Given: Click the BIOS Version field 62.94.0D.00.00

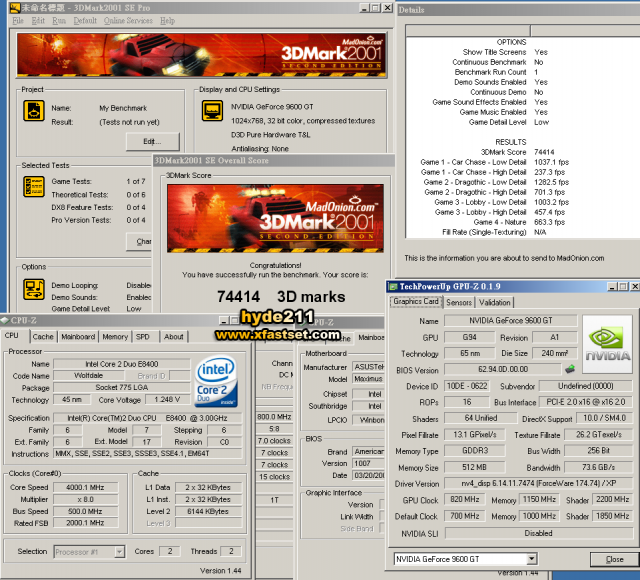Looking at the screenshot, I should point(503,369).
